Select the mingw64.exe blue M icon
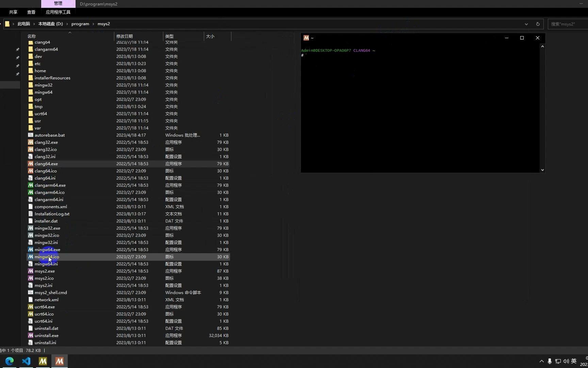The height and width of the screenshot is (368, 588). (x=30, y=250)
